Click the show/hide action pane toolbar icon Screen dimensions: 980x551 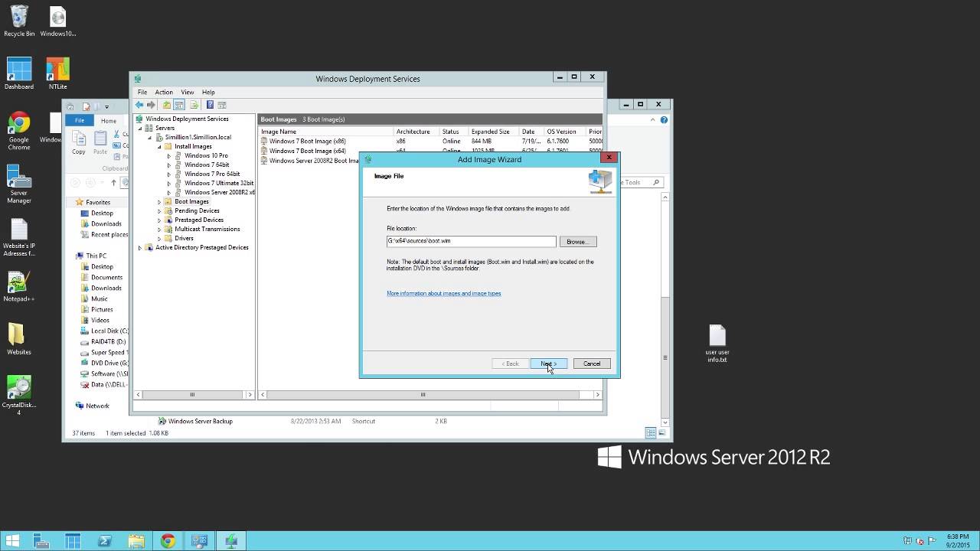pyautogui.click(x=222, y=105)
